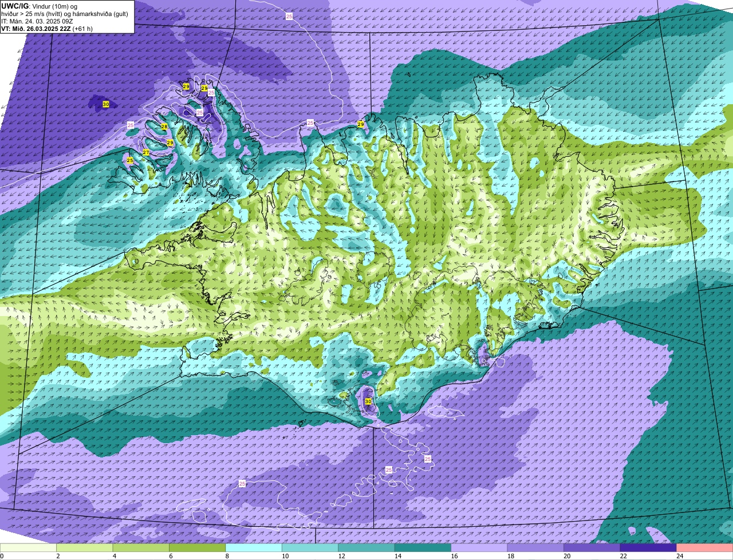Screen dimensions: 733x560
Task: Click the "24" label on the color scale
Action: (679, 555)
